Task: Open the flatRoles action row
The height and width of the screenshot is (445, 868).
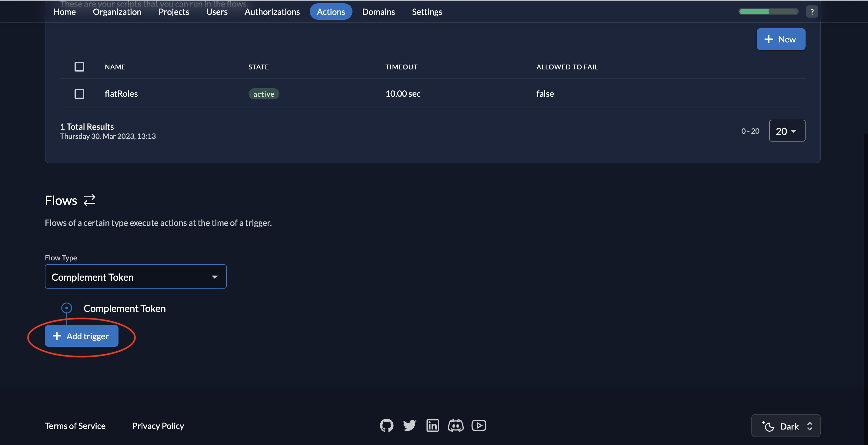Action: pos(121,94)
